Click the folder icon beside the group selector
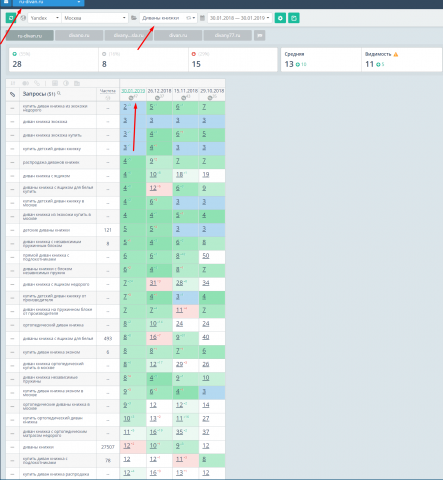The image size is (443, 480). click(134, 18)
